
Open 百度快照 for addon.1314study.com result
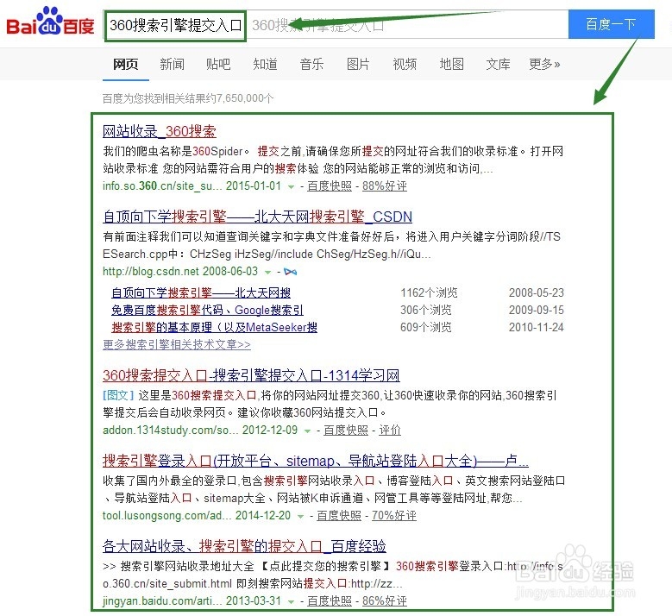coord(345,430)
